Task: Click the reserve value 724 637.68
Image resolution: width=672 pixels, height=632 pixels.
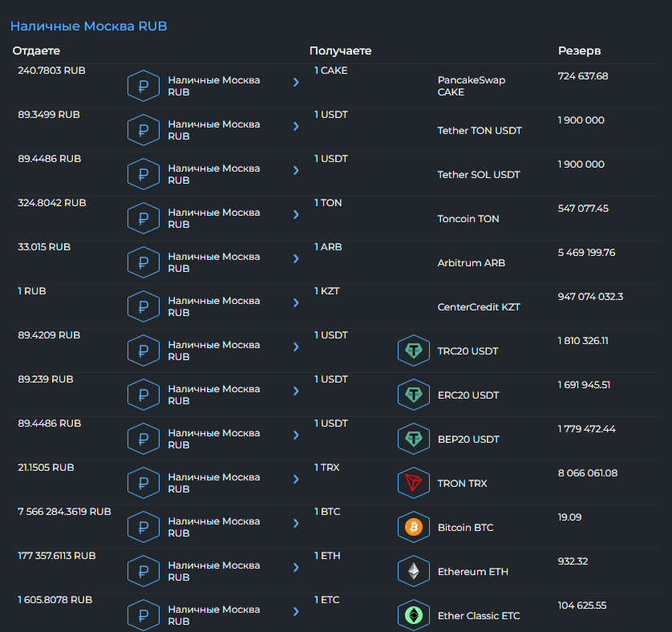Action: click(583, 76)
